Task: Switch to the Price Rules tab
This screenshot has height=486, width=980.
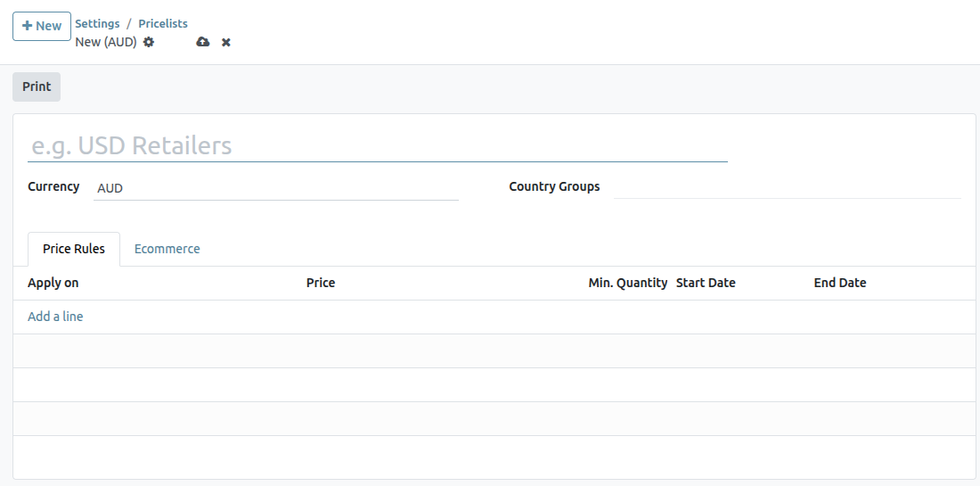Action: 74,249
